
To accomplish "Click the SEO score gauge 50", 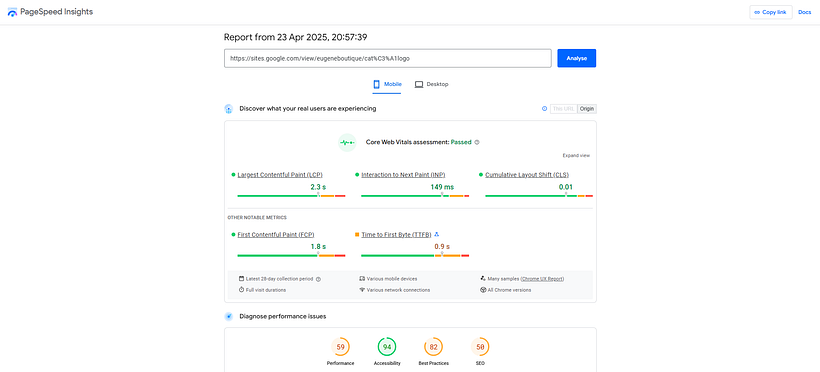I will (x=480, y=346).
